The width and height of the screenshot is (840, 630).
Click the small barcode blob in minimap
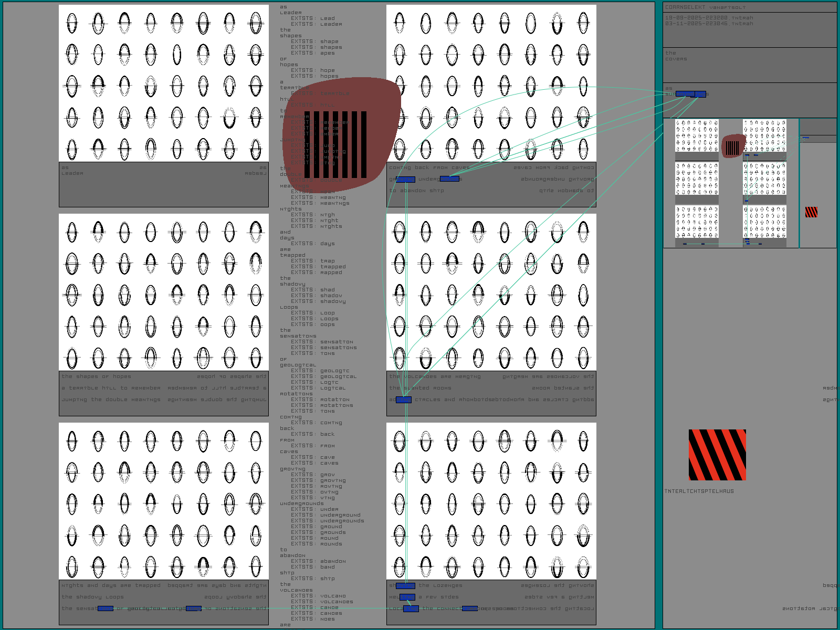[732, 147]
